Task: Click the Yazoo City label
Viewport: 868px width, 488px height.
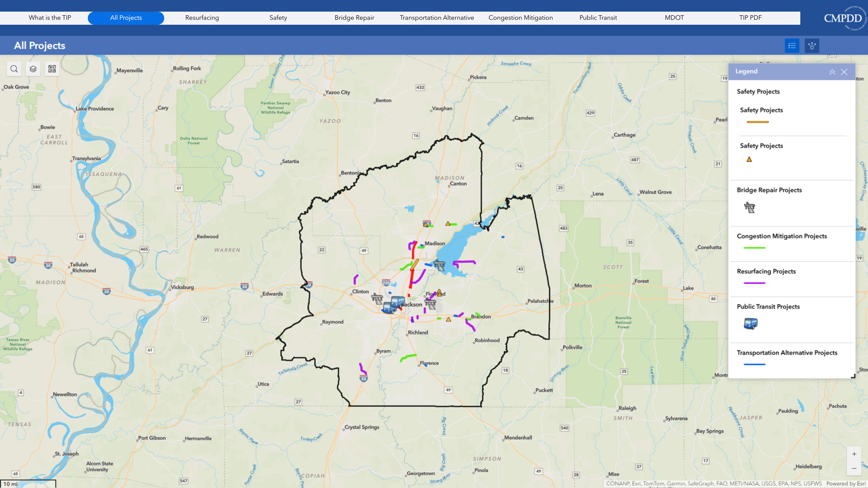Action: (338, 92)
